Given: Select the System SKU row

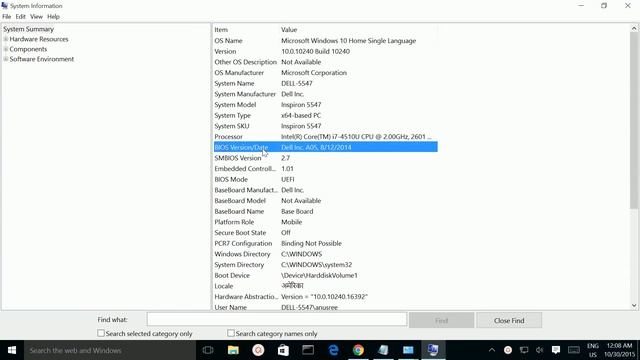Looking at the screenshot, I should (325, 126).
